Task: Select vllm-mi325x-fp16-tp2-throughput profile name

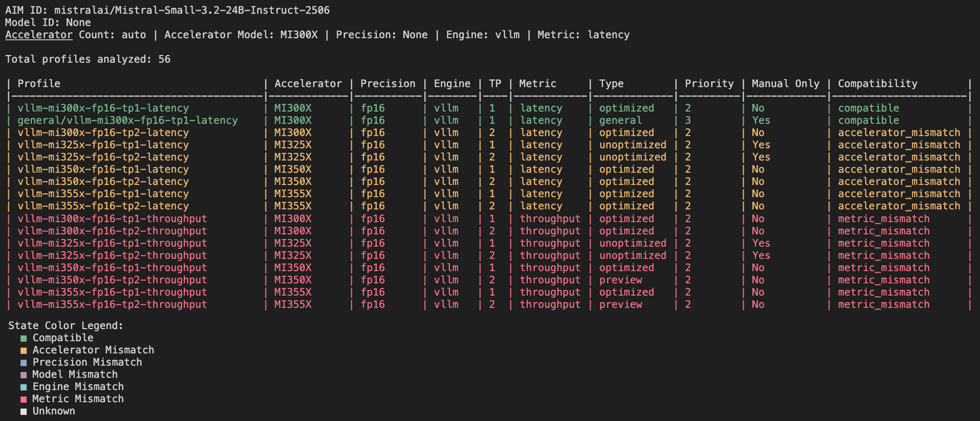Action: 112,255
